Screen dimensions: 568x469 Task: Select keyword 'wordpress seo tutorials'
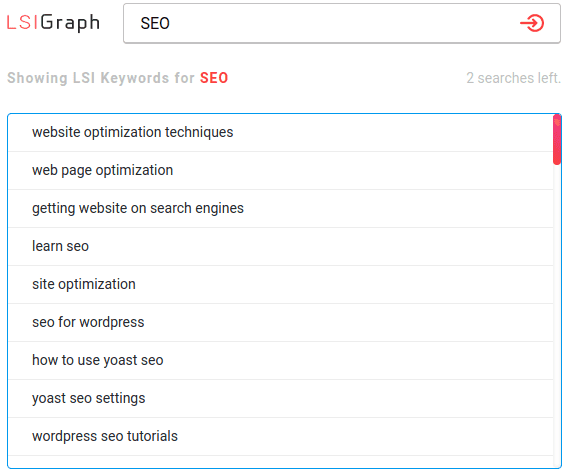tap(281, 437)
